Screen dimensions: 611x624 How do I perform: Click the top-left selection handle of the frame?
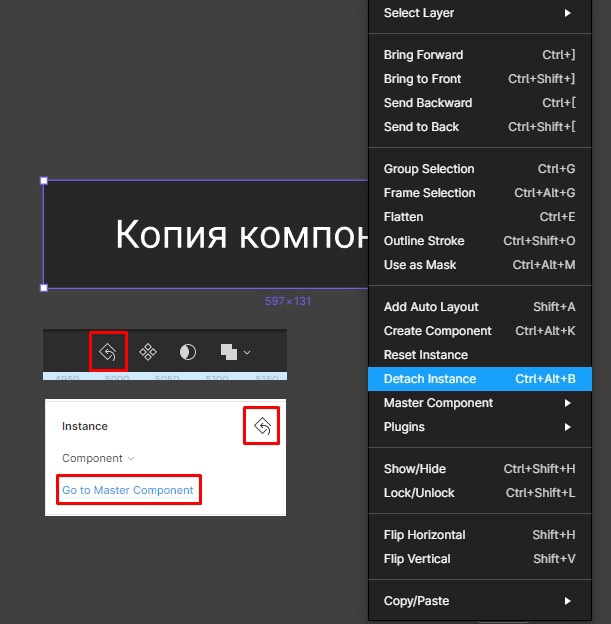(x=44, y=181)
